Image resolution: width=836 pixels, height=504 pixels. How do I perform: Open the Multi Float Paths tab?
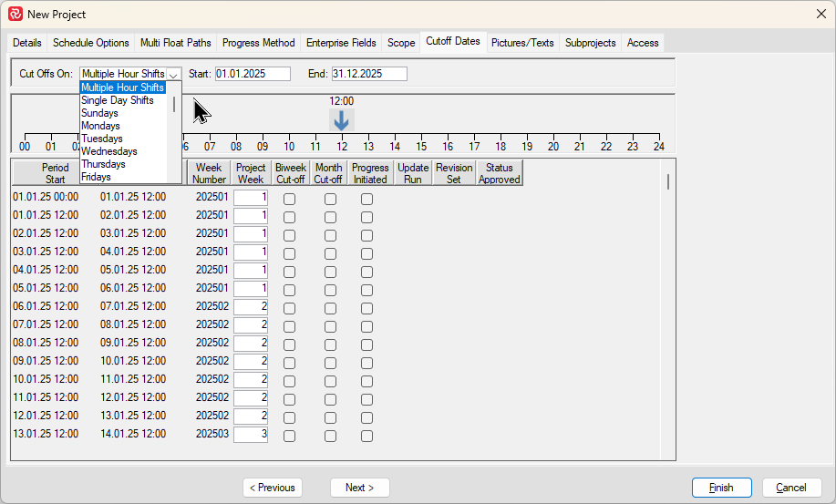click(175, 43)
